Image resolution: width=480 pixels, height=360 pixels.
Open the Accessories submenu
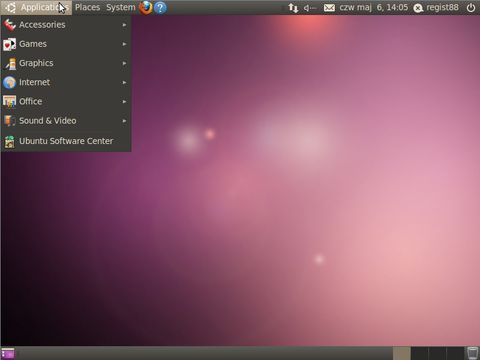(x=66, y=25)
